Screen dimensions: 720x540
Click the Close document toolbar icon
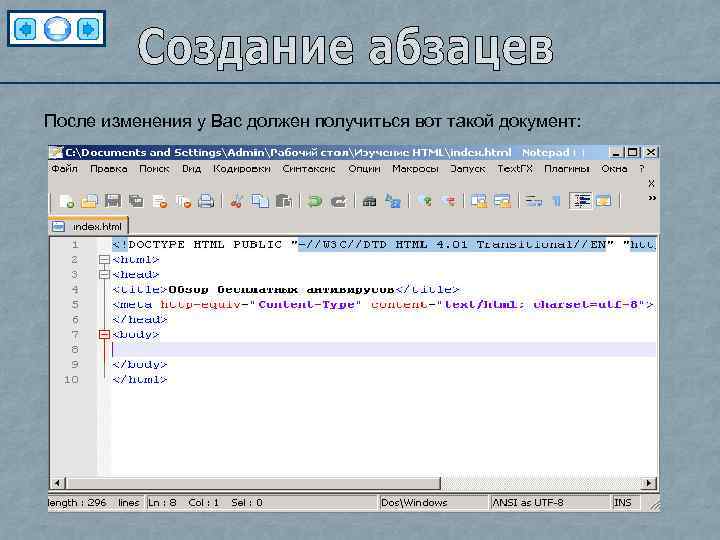pos(160,201)
